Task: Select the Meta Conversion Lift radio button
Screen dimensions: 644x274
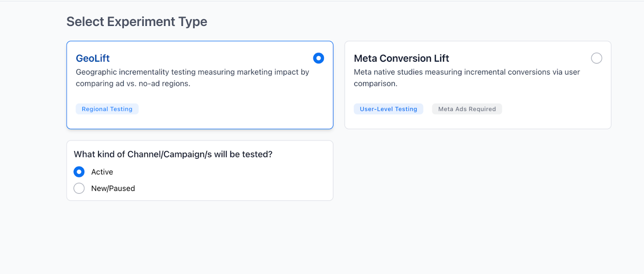Action: click(x=596, y=58)
